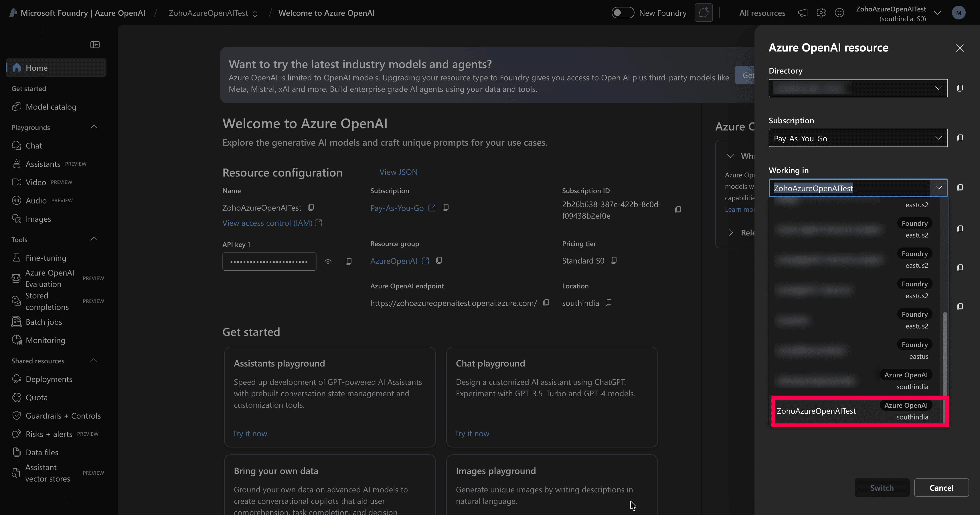Collapse the left sidebar panel icon

click(95, 45)
